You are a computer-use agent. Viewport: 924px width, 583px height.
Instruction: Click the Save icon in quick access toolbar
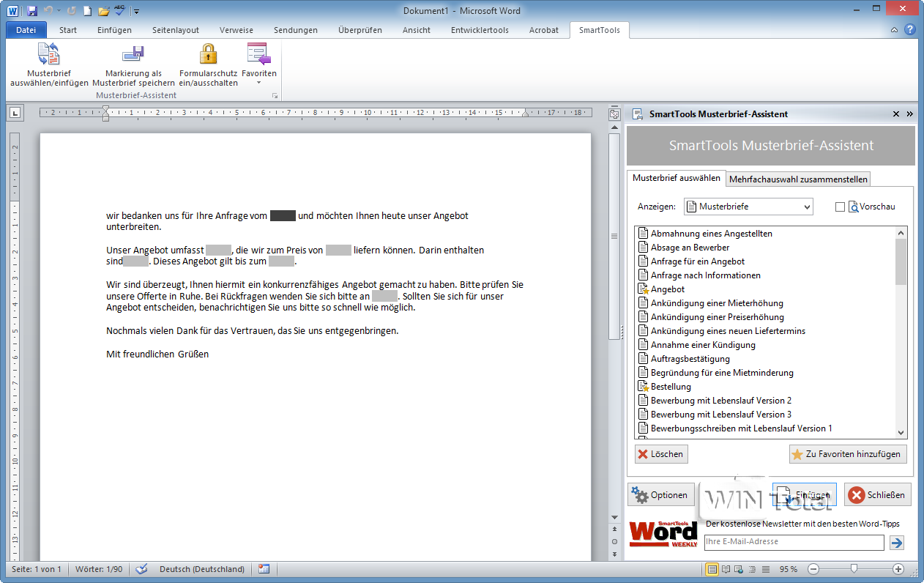coord(31,11)
